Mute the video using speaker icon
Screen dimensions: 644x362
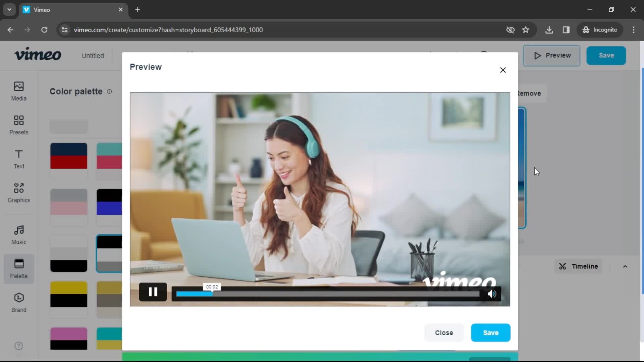[492, 292]
